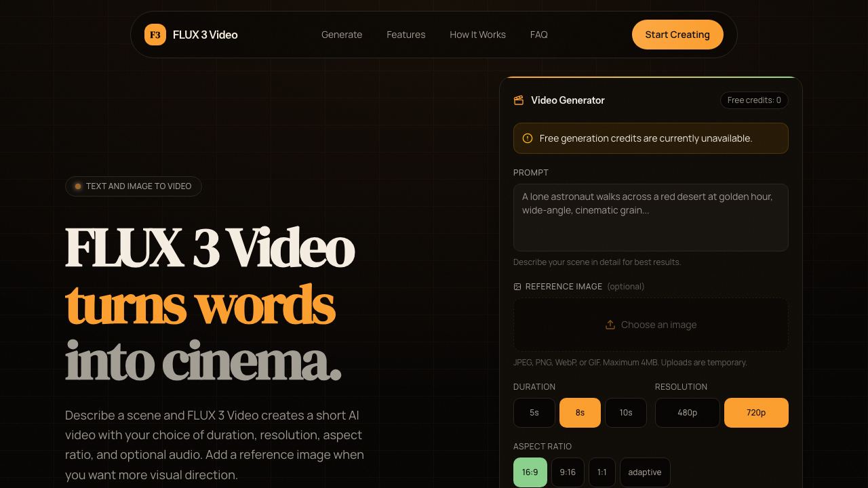Click the credits unavailable notice text
Screen dimensions: 868x488
tap(646, 138)
